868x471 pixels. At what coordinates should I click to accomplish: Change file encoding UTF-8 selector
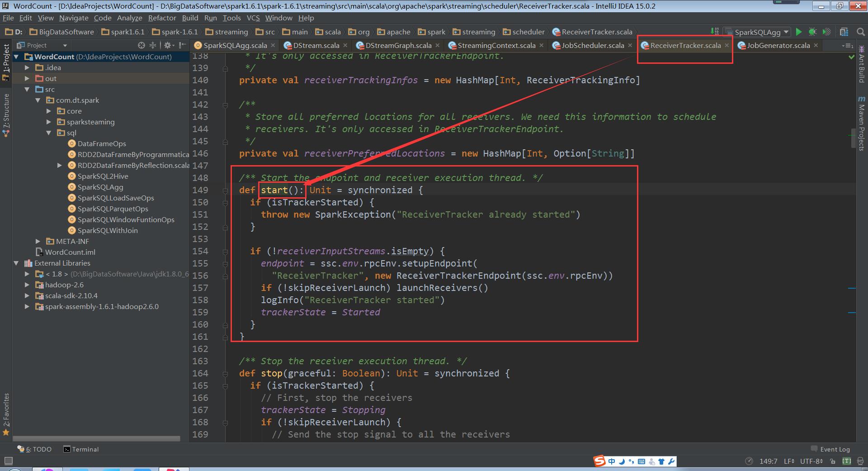click(811, 461)
